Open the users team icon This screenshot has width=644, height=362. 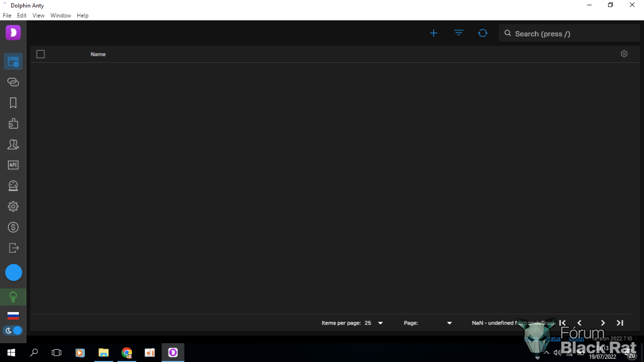pos(13,144)
